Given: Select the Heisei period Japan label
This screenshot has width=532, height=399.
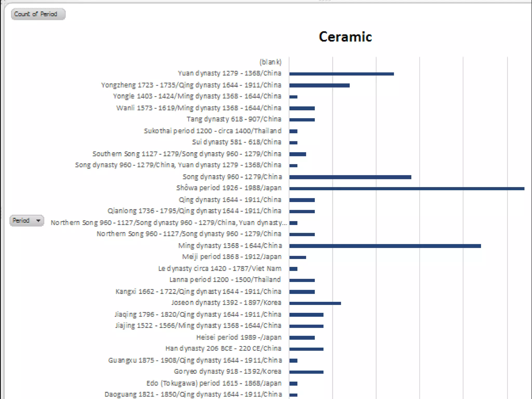Looking at the screenshot, I should pyautogui.click(x=239, y=337).
